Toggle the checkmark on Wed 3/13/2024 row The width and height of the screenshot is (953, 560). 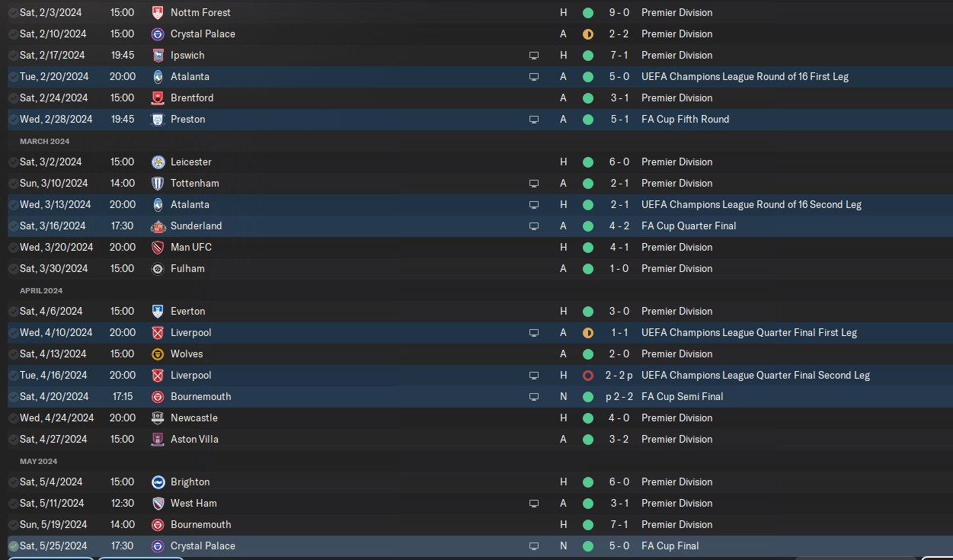pyautogui.click(x=14, y=205)
